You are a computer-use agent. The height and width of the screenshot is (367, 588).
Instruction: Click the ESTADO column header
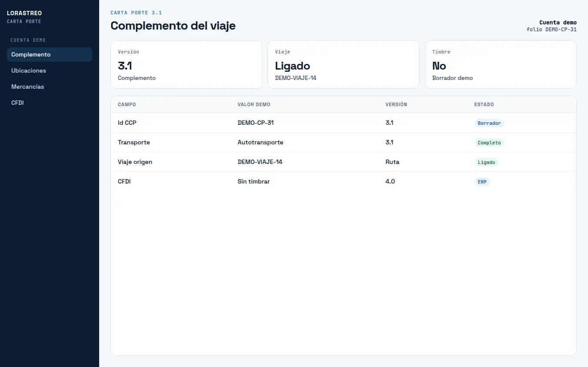(484, 105)
